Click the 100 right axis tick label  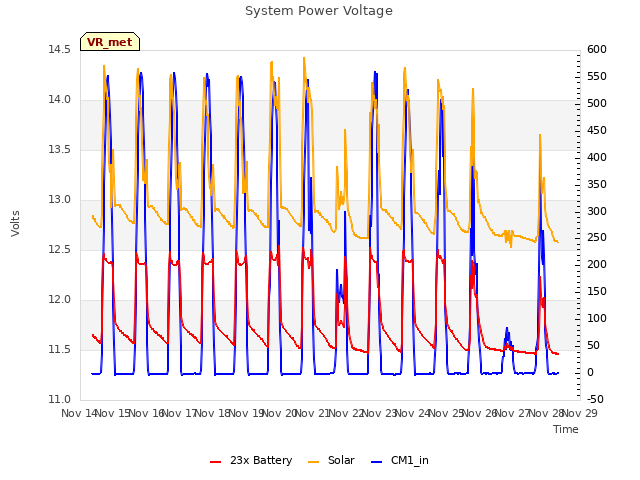point(597,318)
